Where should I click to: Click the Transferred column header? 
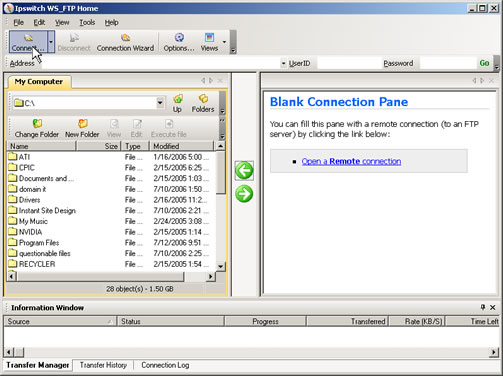point(347,321)
